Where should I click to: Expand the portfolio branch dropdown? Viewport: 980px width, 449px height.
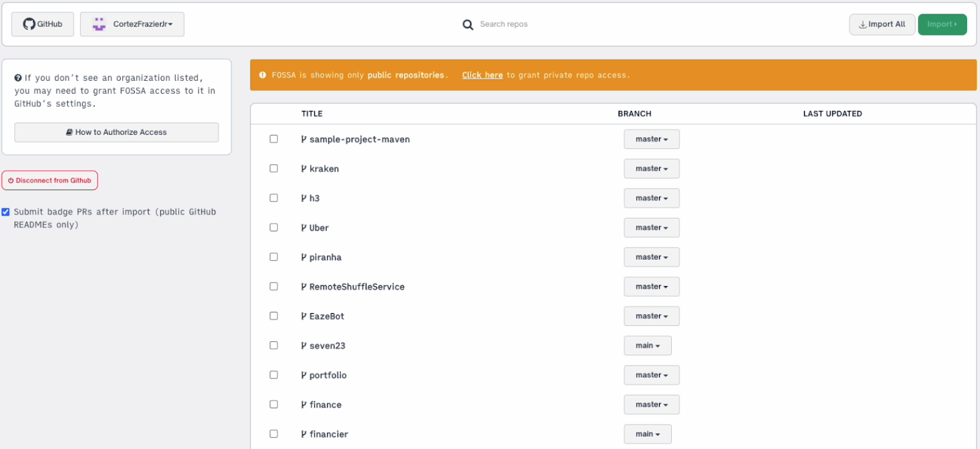pyautogui.click(x=652, y=375)
